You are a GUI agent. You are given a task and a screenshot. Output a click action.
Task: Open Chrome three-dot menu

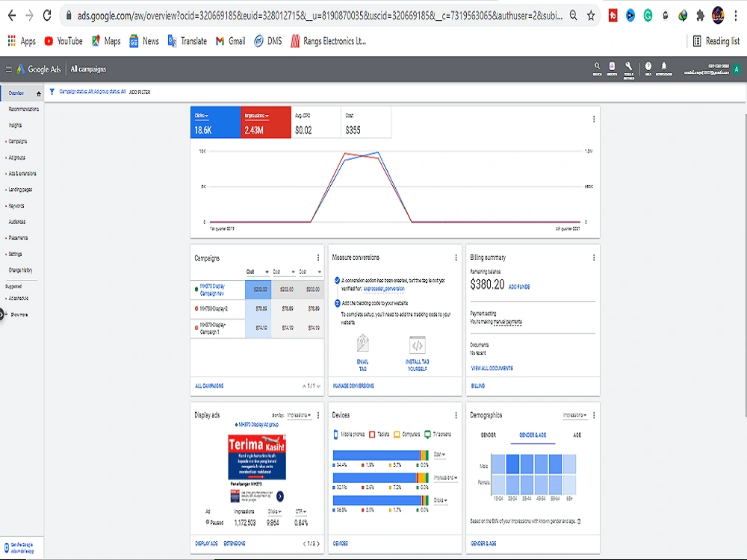click(736, 16)
